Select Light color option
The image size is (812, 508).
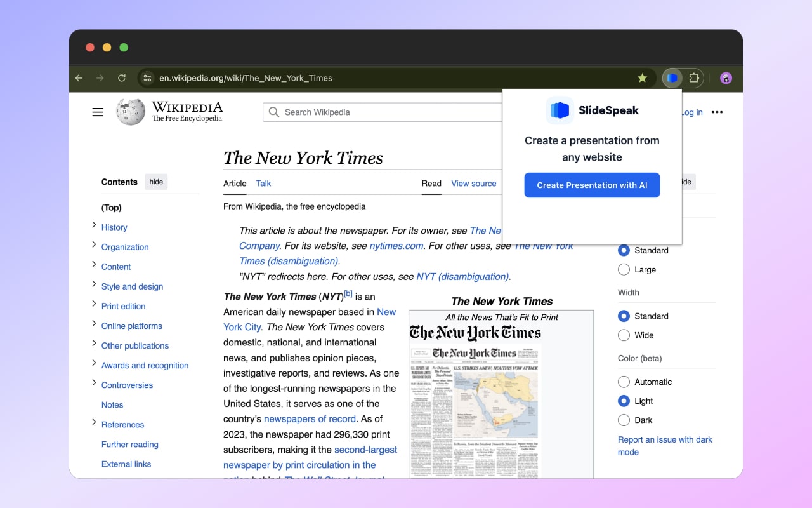click(624, 401)
